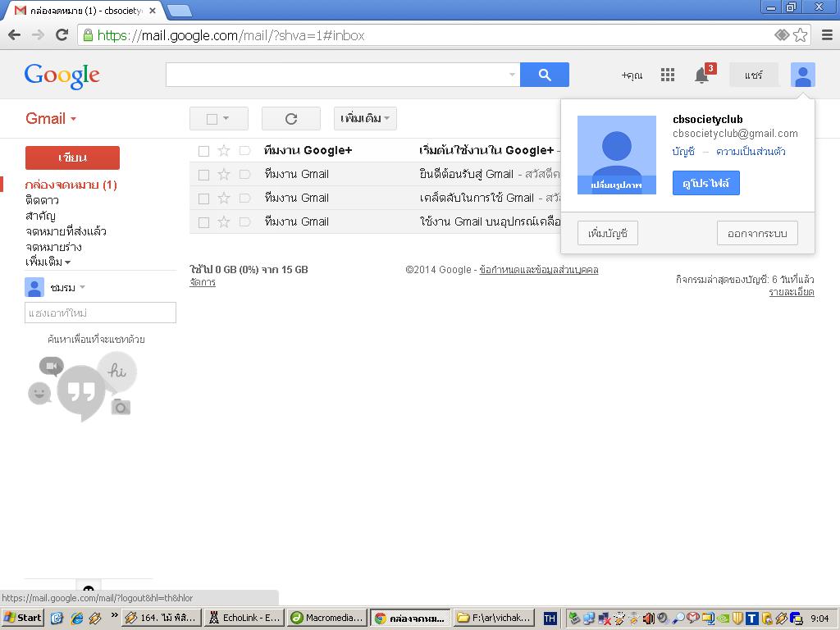Click the chat search field under ชมรม
Viewport: 840px width, 630px height.
pos(100,313)
